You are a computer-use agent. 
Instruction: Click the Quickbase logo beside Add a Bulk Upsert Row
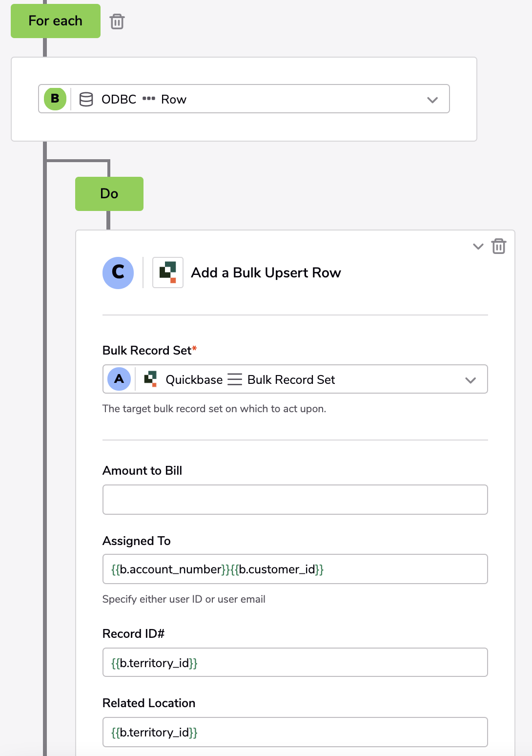tap(168, 273)
